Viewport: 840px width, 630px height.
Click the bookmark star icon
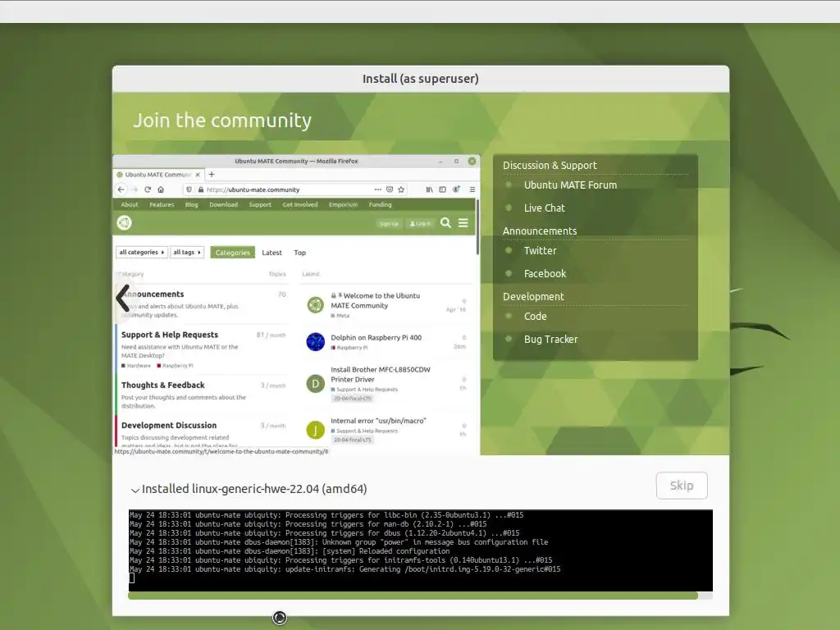tap(401, 189)
